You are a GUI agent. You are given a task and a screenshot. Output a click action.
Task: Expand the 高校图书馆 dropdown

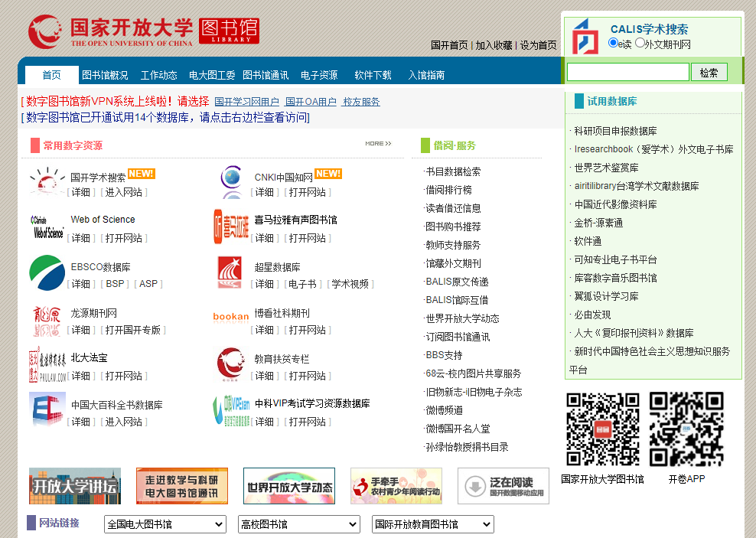[x=299, y=524]
